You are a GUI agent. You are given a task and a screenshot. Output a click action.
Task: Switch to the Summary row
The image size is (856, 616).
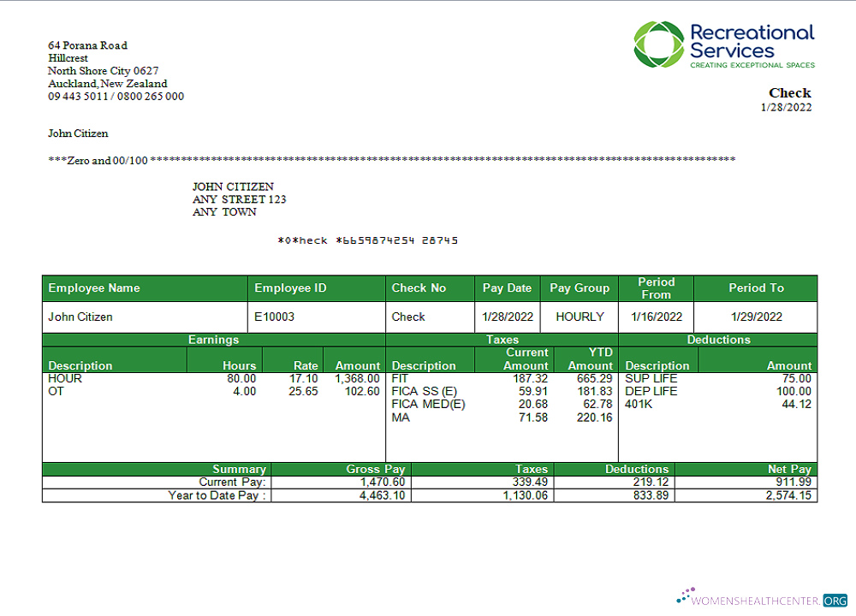click(x=240, y=469)
